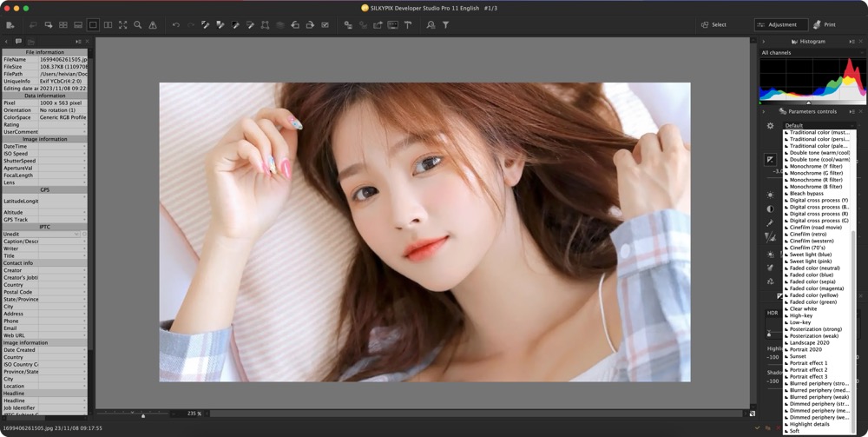The image size is (868, 437).
Task: Rotate image right ninety degrees
Action: [x=310, y=25]
